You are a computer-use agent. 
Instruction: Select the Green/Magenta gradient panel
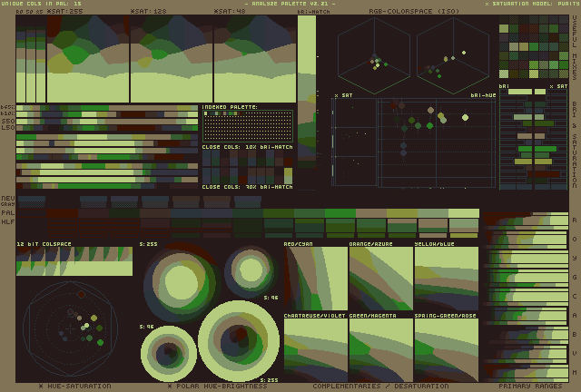pyautogui.click(x=380, y=349)
